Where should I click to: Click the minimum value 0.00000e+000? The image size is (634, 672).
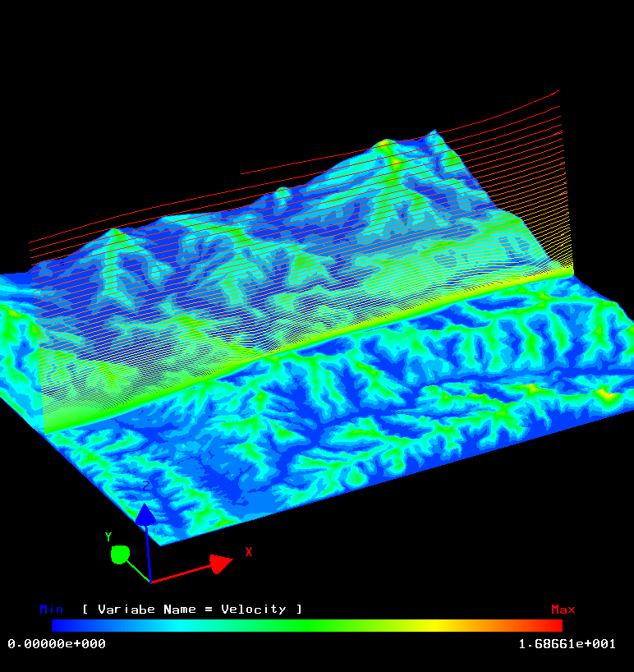pos(57,643)
